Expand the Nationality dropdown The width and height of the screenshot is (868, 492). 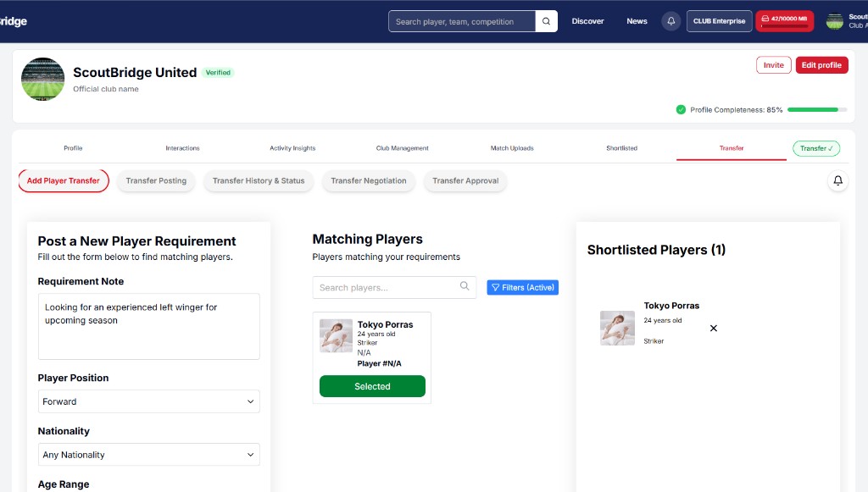[149, 455]
